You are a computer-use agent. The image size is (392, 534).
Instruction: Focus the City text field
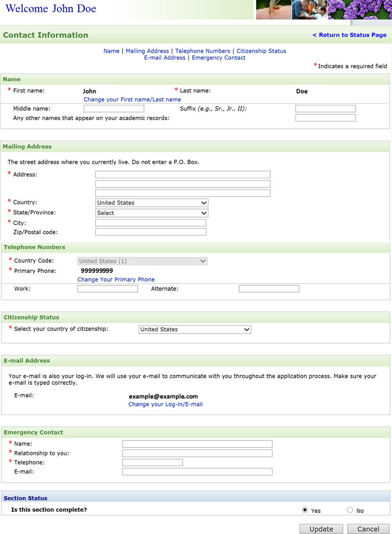[151, 223]
